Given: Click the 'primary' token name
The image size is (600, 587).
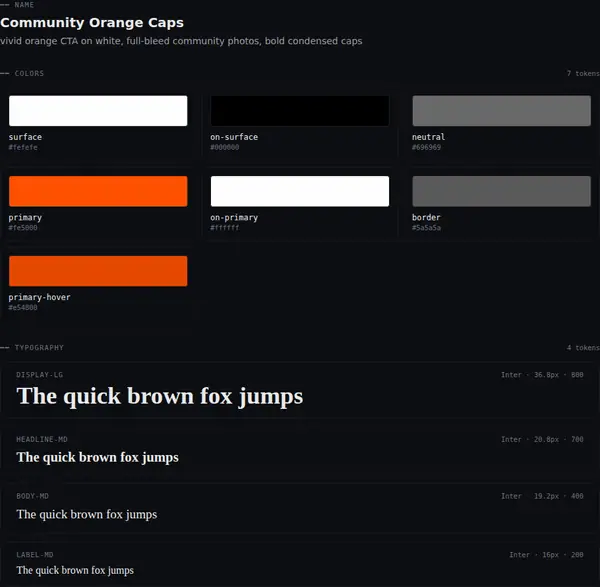Looking at the screenshot, I should pyautogui.click(x=25, y=217).
